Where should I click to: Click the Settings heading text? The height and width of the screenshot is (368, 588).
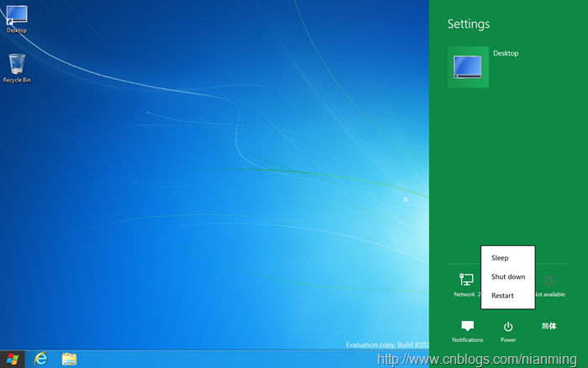(x=469, y=24)
